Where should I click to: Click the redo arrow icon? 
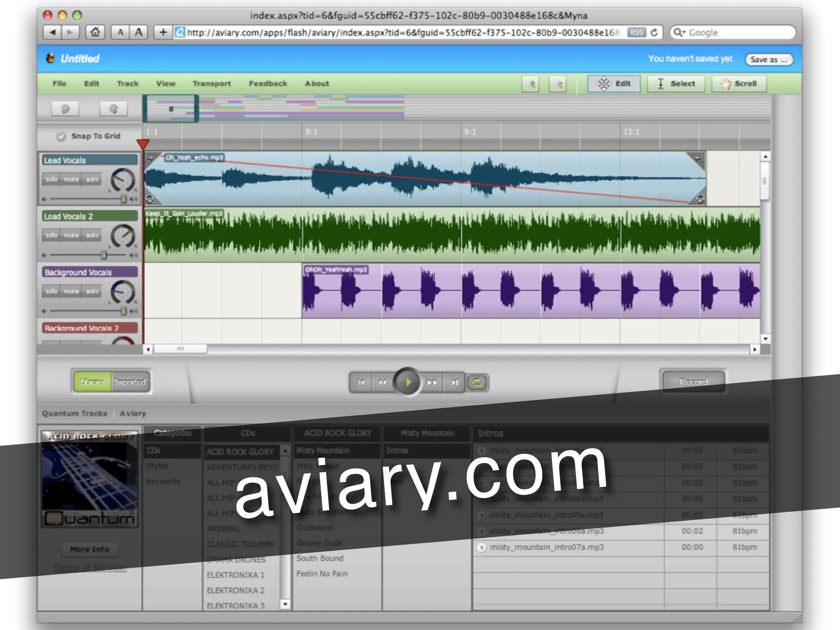click(114, 109)
